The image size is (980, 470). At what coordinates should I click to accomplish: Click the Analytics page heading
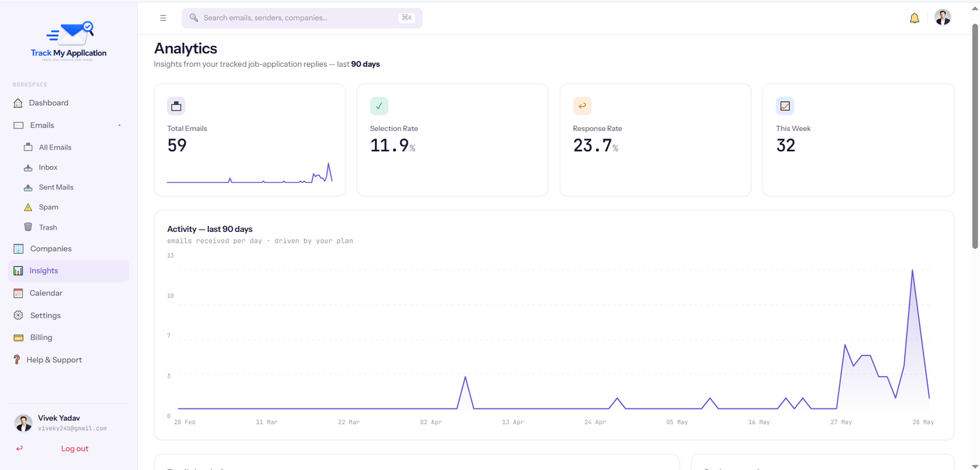186,48
